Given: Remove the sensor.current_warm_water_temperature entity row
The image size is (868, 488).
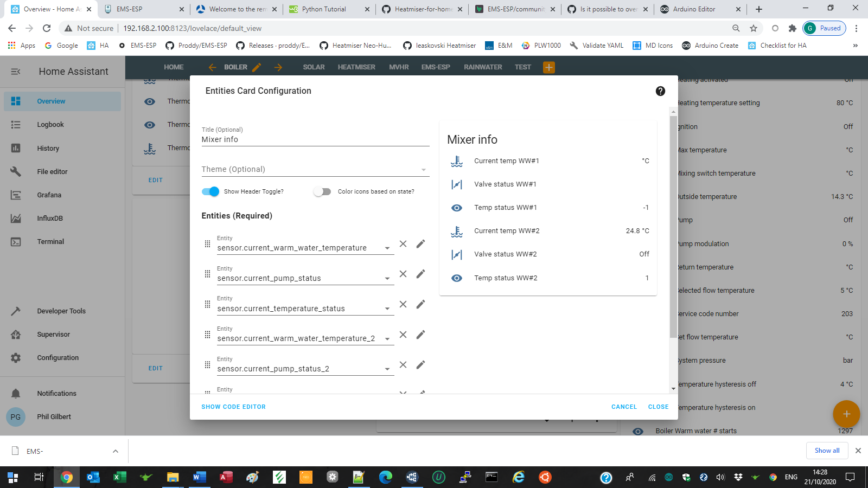Looking at the screenshot, I should [403, 244].
